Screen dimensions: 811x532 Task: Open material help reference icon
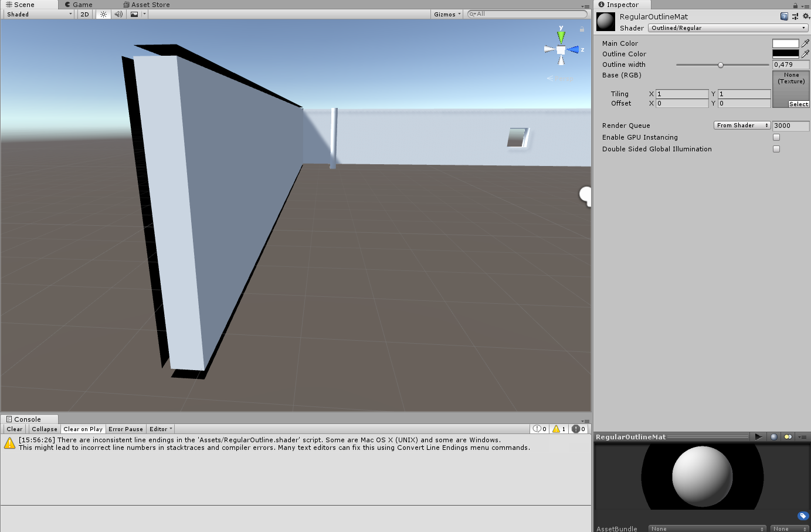pos(784,16)
